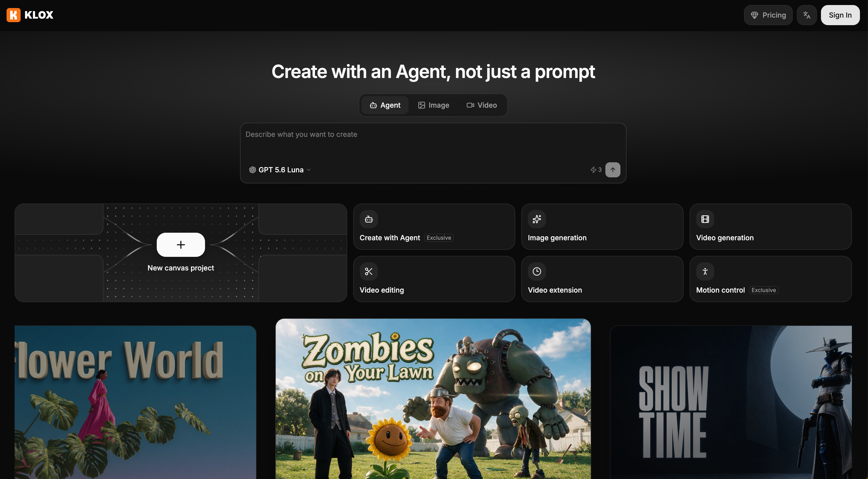Image resolution: width=868 pixels, height=479 pixels.
Task: Click the clock icon on Video extension card
Action: point(537,271)
